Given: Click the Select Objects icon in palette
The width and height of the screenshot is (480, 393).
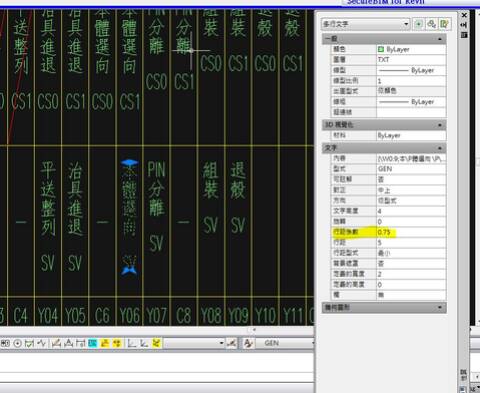Looking at the screenshot, I should click(x=431, y=24).
